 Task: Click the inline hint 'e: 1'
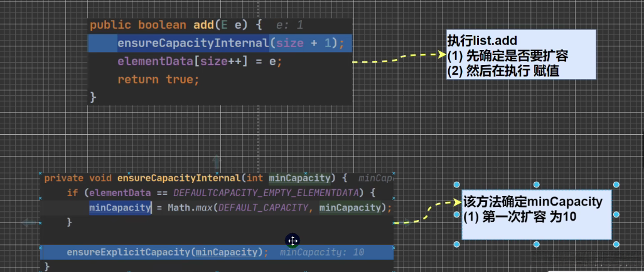tap(289, 26)
